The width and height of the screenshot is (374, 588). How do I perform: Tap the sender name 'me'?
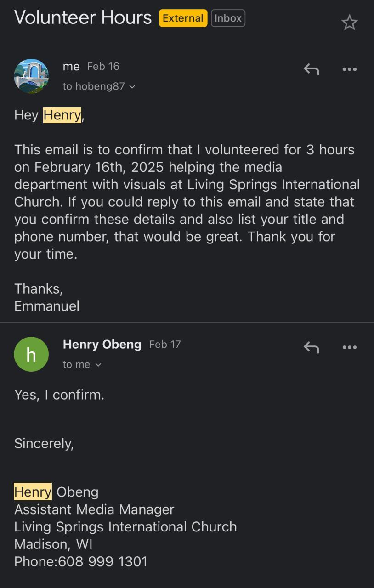point(71,67)
